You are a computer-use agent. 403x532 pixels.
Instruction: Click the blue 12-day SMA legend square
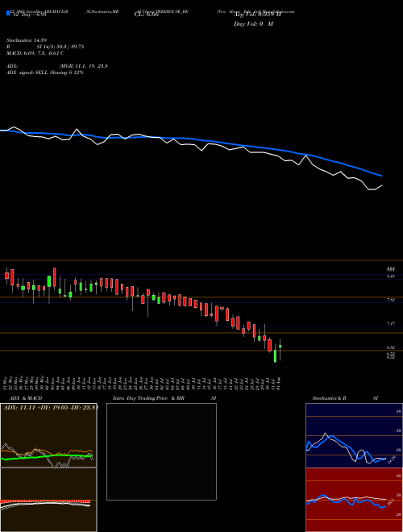pyautogui.click(x=8, y=13)
